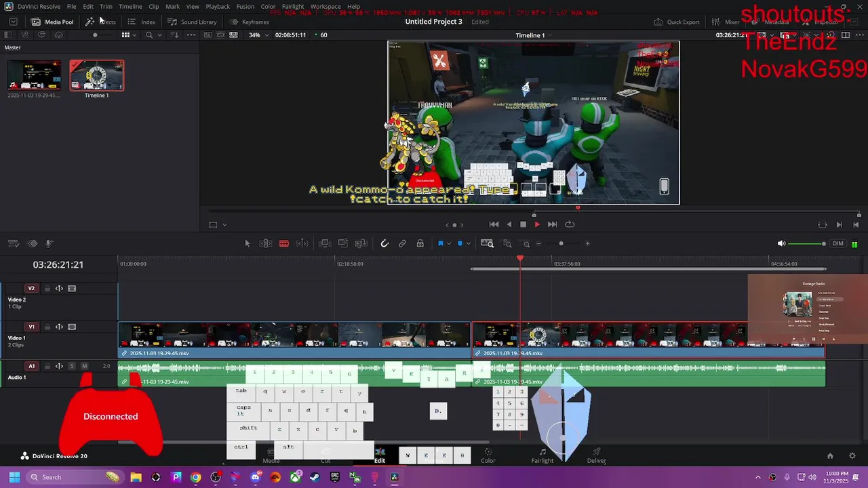This screenshot has width=868, height=488.
Task: Jump to the last frame
Action: click(552, 224)
